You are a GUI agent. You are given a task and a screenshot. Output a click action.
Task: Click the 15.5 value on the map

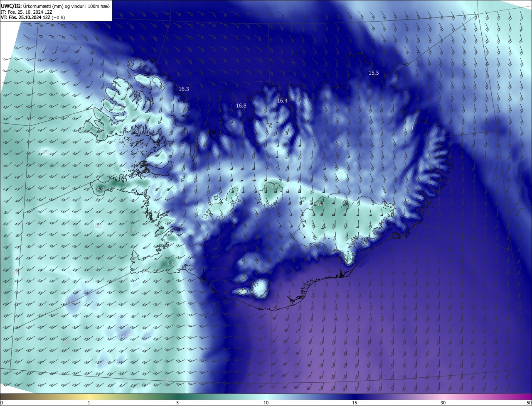point(374,73)
